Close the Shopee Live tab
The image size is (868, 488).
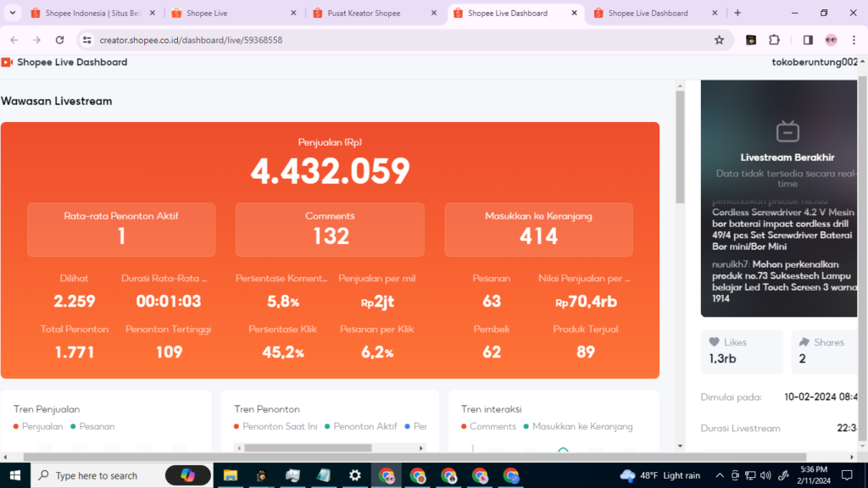coord(293,13)
